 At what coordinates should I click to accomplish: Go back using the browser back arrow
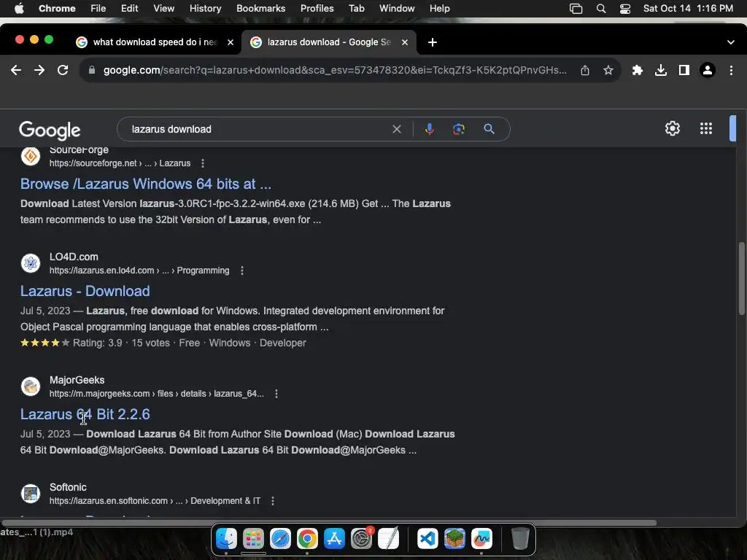pos(16,70)
